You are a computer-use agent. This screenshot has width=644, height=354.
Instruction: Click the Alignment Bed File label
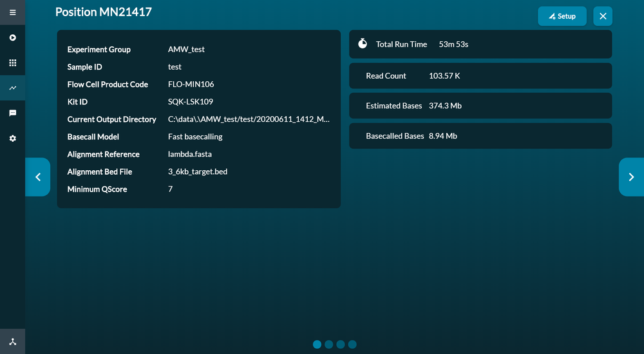(100, 172)
